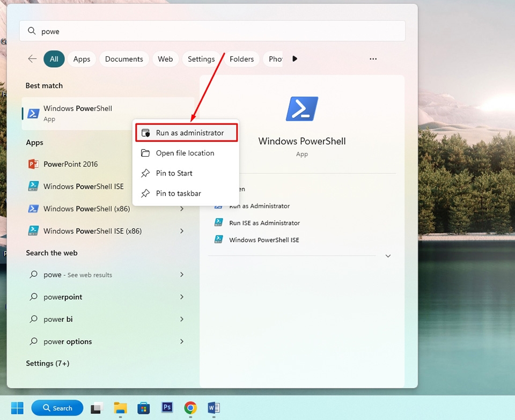The image size is (515, 420).
Task: Open the Settings (7+) results group
Action: pyautogui.click(x=48, y=363)
